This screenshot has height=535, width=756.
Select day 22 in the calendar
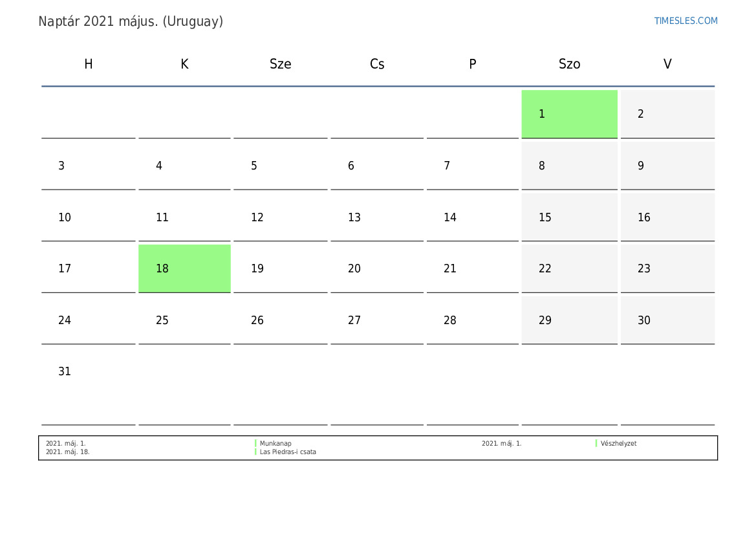tap(569, 268)
